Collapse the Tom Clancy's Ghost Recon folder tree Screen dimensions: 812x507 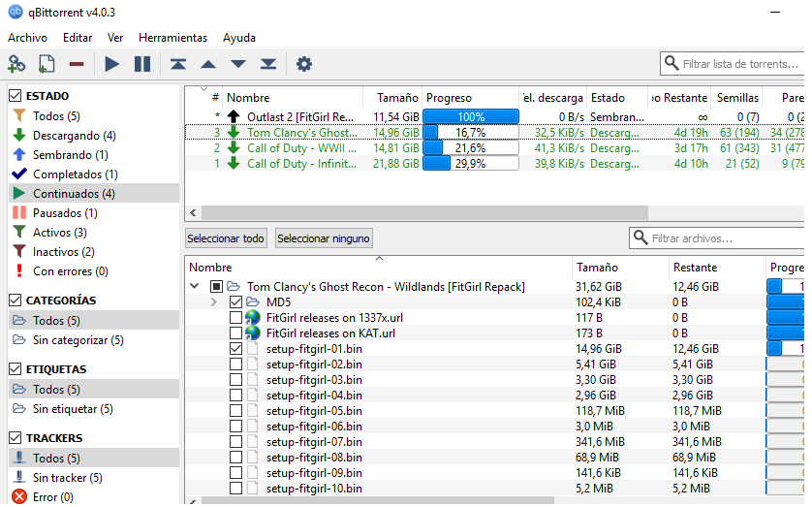pos(195,286)
